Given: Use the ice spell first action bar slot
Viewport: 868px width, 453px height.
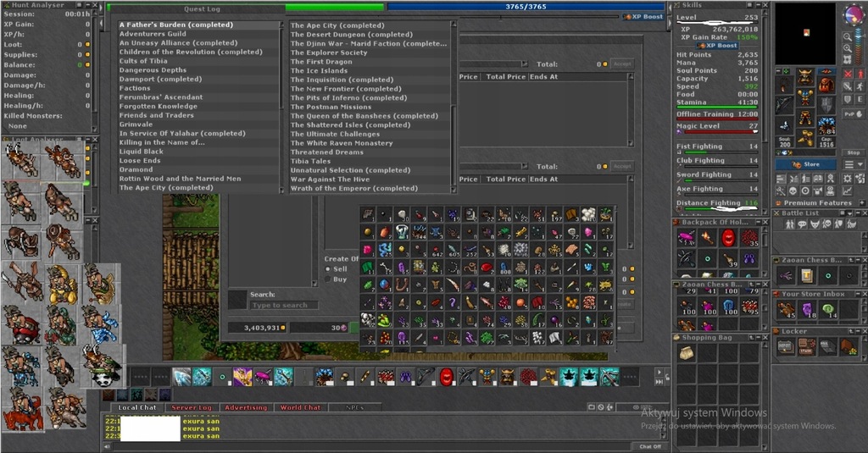Looking at the screenshot, I should (x=181, y=377).
